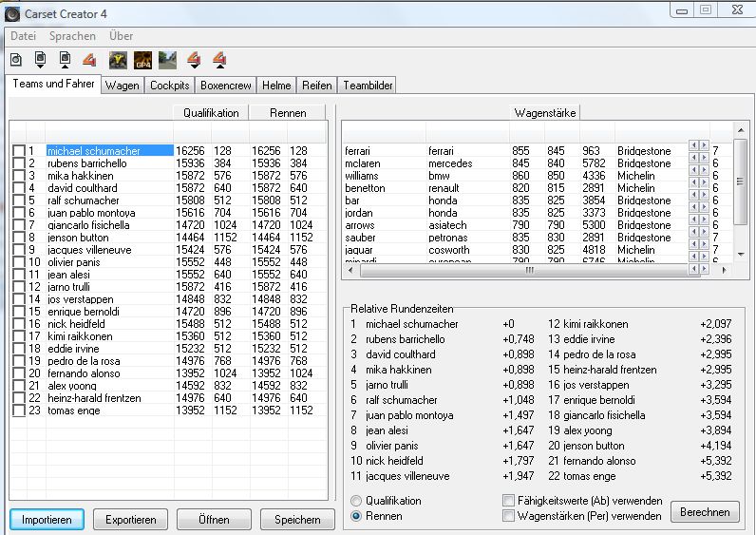Click the yellow race car toolbar icon
This screenshot has height=535, width=756.
tap(119, 61)
